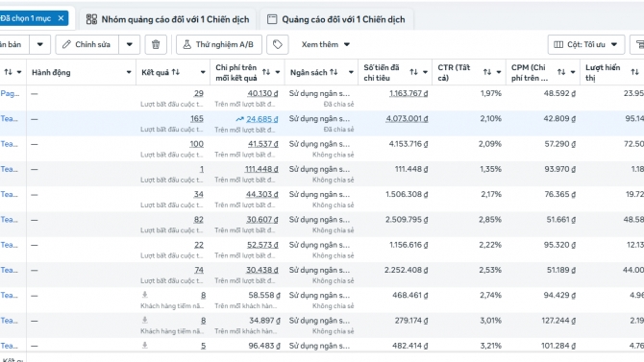Sort by Ngân sách column arrows
The height and width of the screenshot is (362, 644).
point(334,72)
